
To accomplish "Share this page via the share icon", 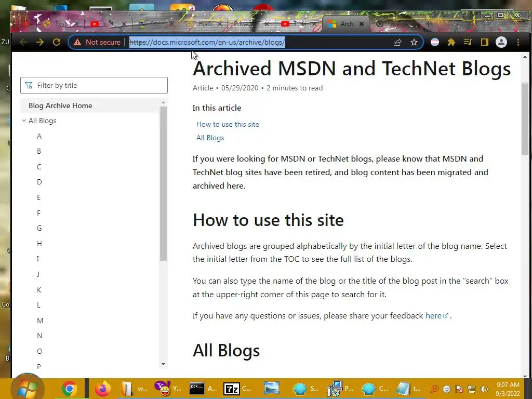I will (x=397, y=42).
